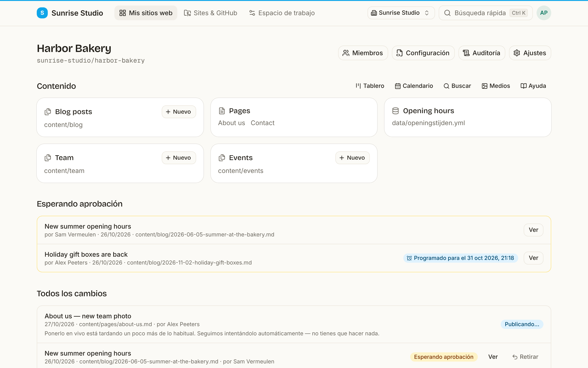The image size is (588, 368).
Task: Open the Medios library
Action: (496, 86)
